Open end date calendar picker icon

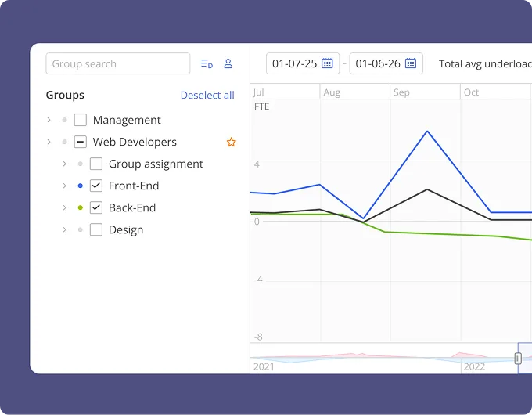(x=410, y=63)
